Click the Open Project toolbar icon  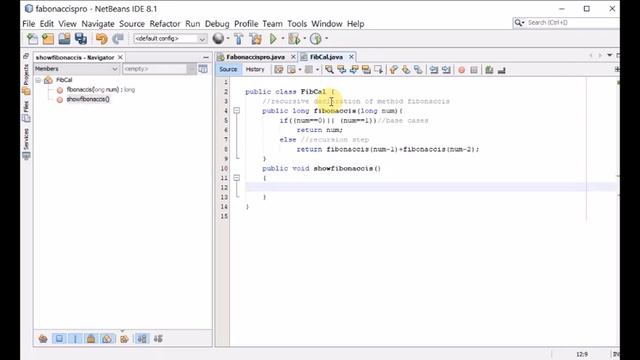[x=64, y=39]
